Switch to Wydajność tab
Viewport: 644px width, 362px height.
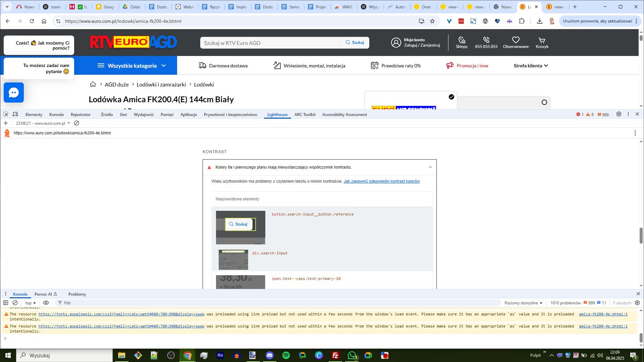144,115
